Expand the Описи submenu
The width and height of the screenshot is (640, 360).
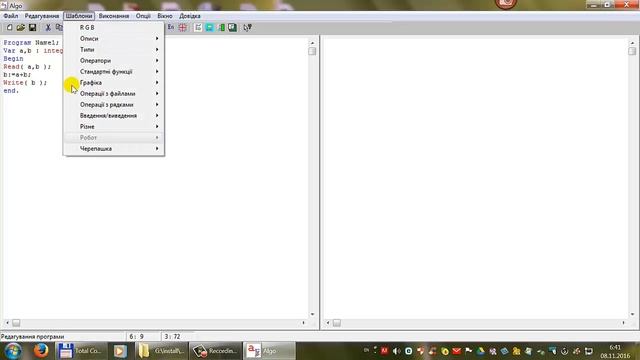click(x=114, y=38)
